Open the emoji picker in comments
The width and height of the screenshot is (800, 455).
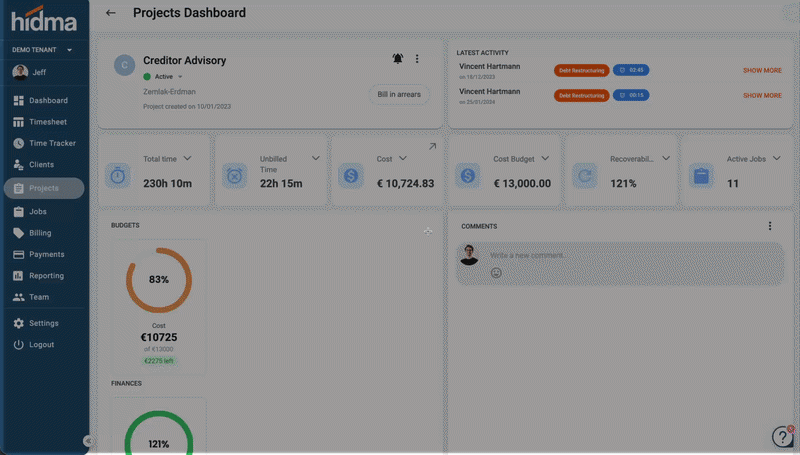click(x=496, y=273)
